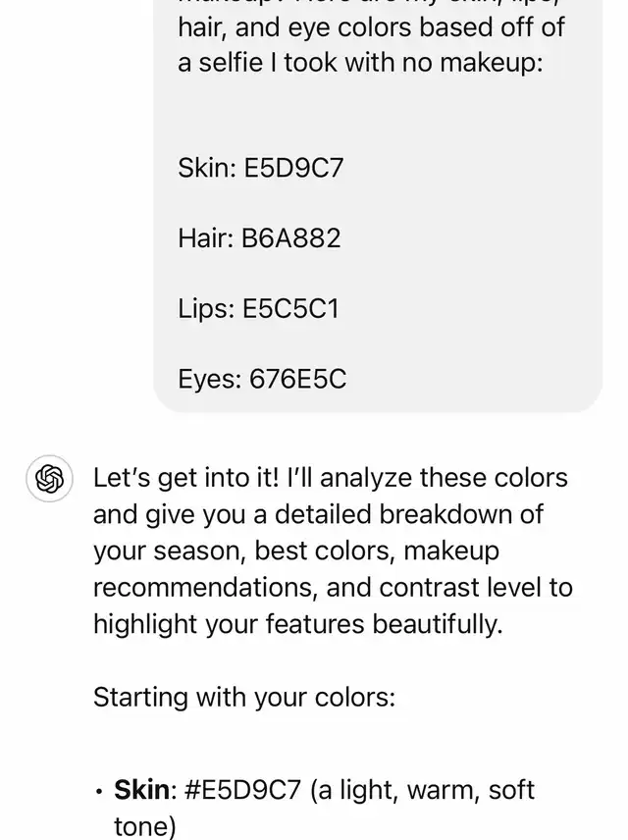The height and width of the screenshot is (840, 628).
Task: Tap the 'your season, best colors, makeup' line
Action: [296, 551]
